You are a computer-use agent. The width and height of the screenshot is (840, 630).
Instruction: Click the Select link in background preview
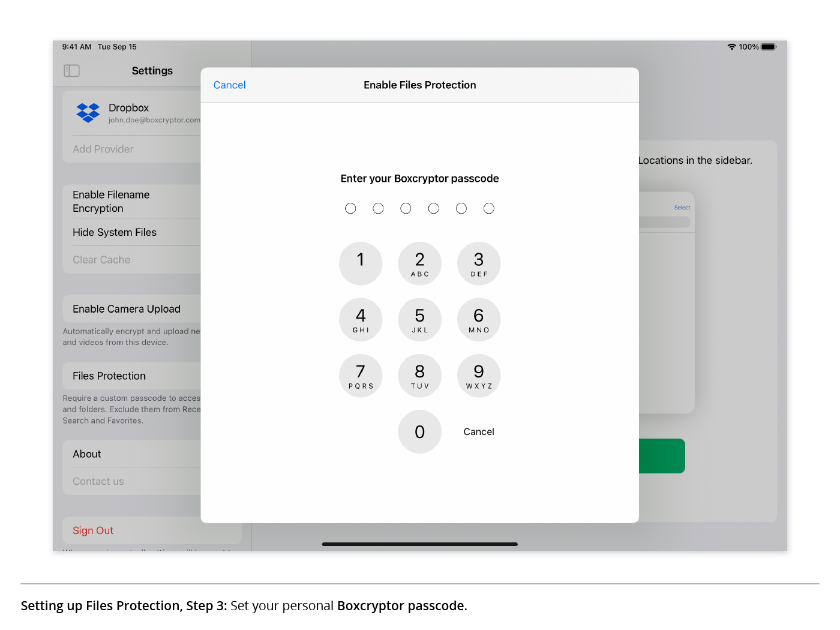click(682, 208)
